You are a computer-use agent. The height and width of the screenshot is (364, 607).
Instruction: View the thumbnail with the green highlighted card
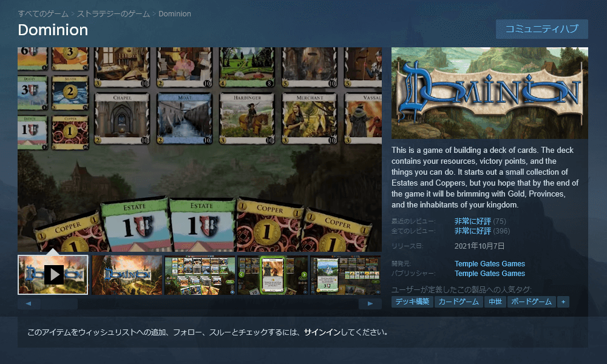[273, 275]
